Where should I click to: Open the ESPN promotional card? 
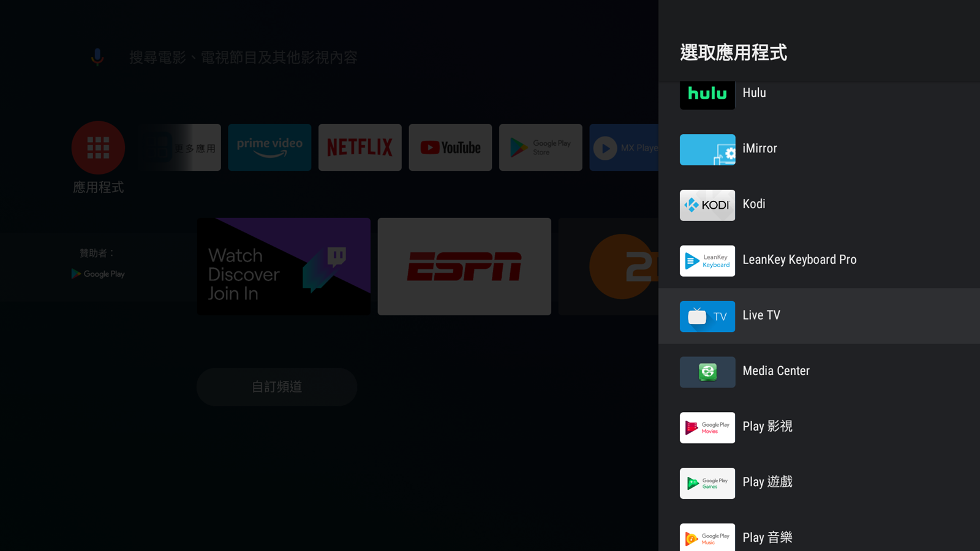464,266
